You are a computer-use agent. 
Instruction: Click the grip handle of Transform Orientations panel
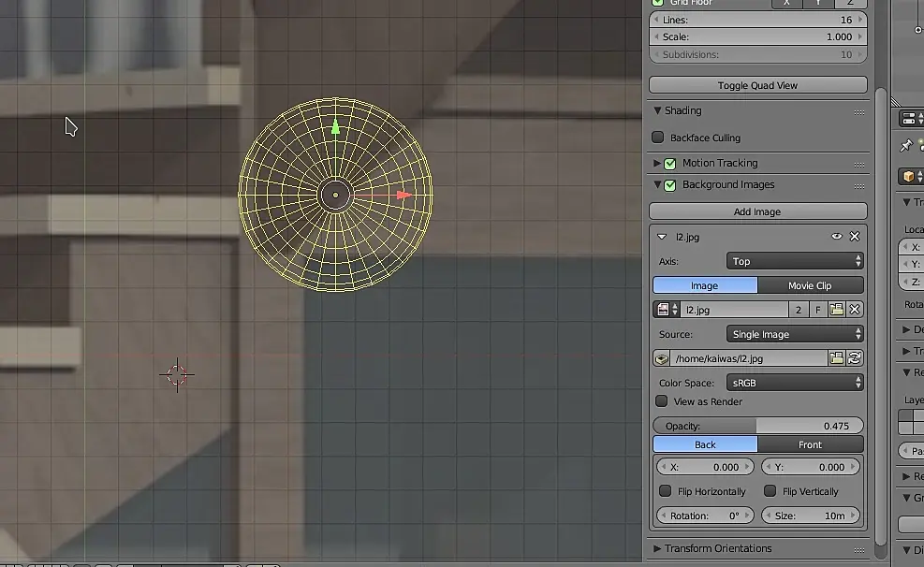(x=859, y=550)
